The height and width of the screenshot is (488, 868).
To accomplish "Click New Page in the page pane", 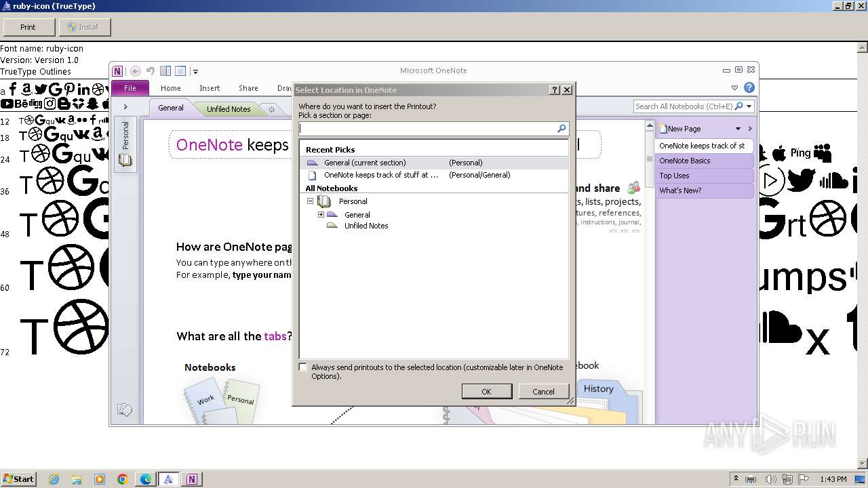I will [680, 129].
